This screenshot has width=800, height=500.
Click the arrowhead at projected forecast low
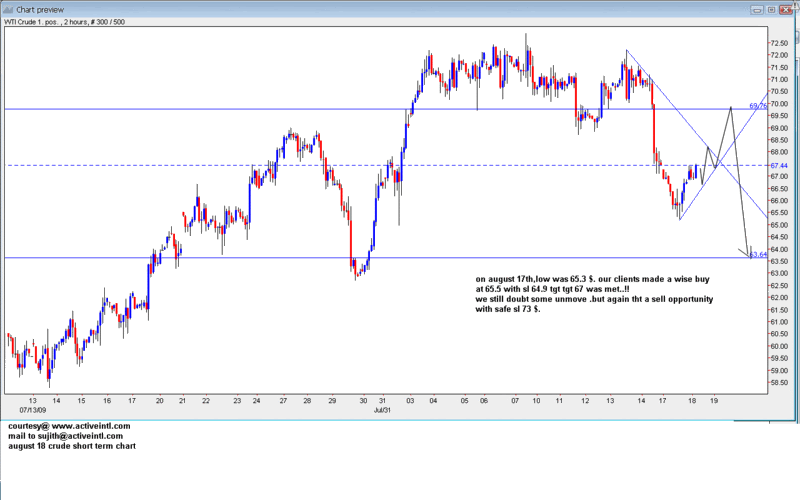pyautogui.click(x=750, y=251)
